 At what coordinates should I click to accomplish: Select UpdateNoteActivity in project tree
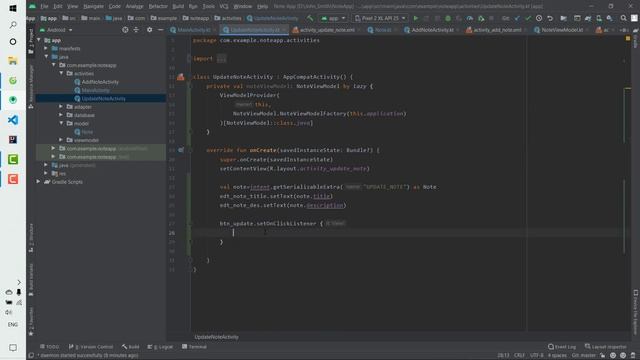(x=103, y=98)
